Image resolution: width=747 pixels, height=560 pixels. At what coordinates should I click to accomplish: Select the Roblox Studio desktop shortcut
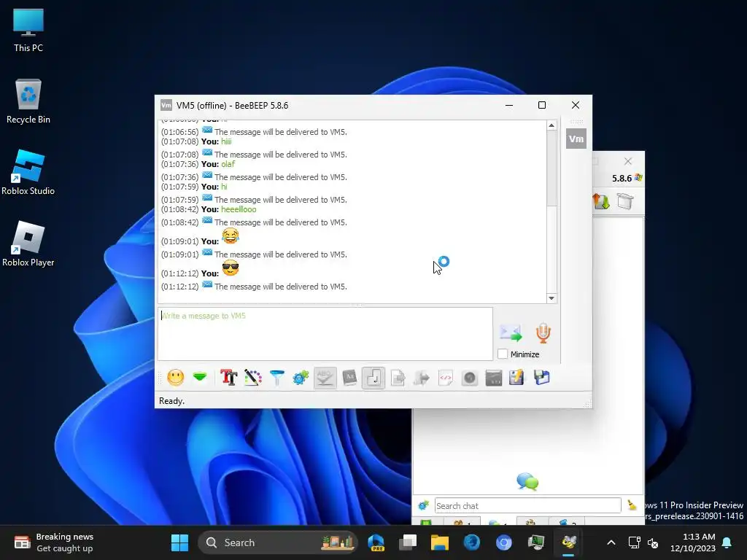(28, 172)
